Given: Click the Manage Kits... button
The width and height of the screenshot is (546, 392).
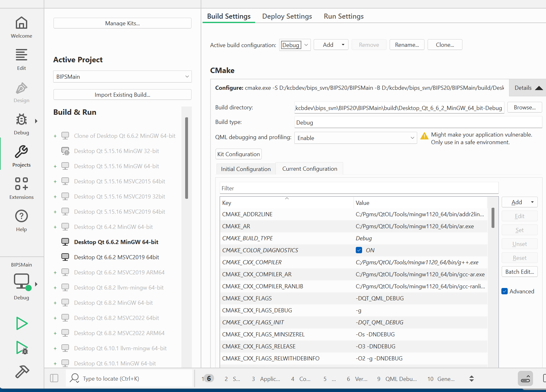Looking at the screenshot, I should (x=122, y=23).
